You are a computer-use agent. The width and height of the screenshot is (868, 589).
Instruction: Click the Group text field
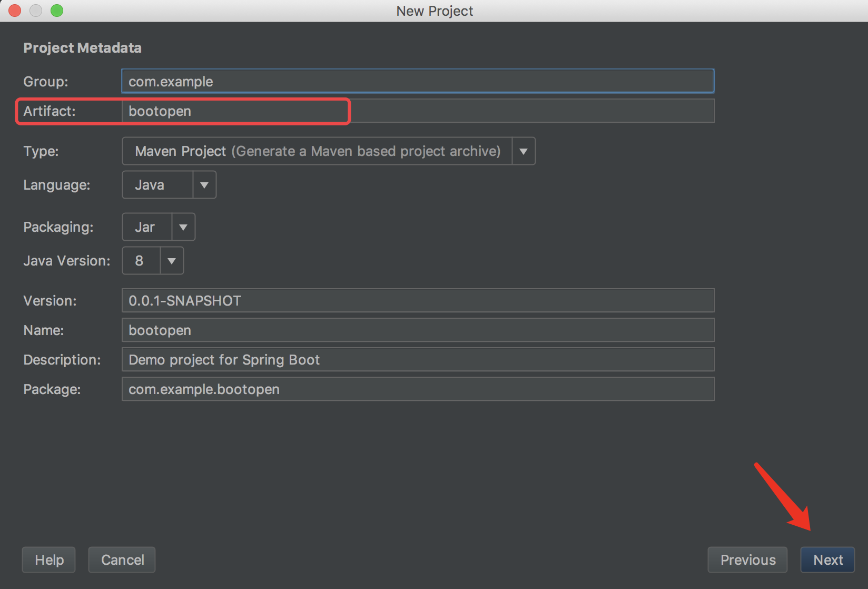pos(417,82)
